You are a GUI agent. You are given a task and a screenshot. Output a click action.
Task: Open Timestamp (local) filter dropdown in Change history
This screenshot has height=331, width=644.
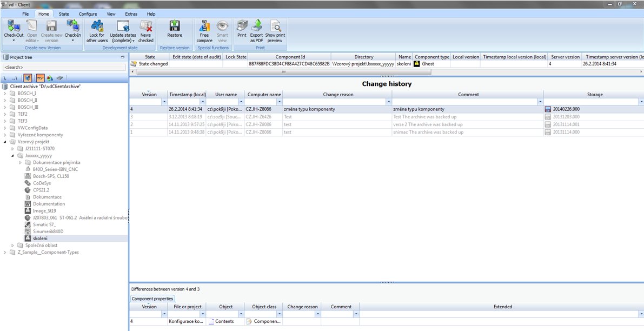(x=202, y=102)
